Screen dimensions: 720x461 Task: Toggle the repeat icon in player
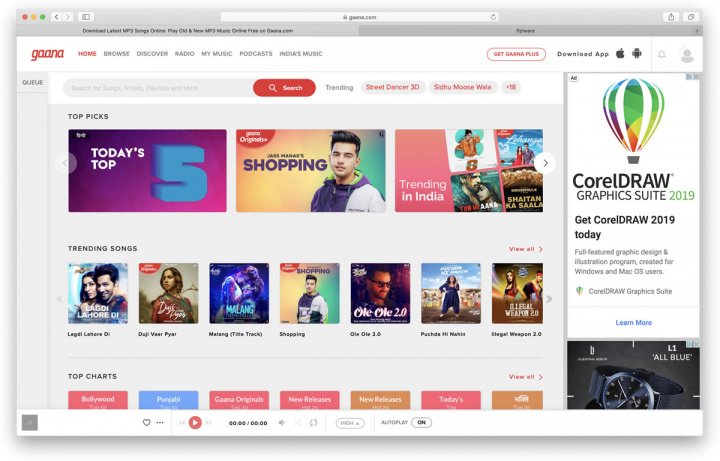(314, 422)
